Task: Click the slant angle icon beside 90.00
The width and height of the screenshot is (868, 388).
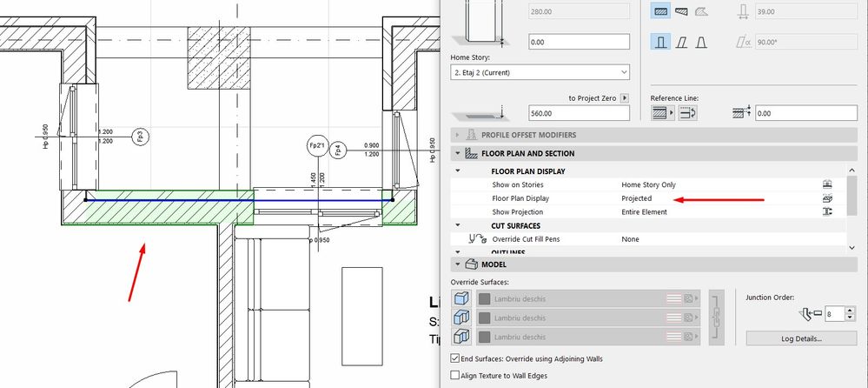Action: pyautogui.click(x=743, y=42)
